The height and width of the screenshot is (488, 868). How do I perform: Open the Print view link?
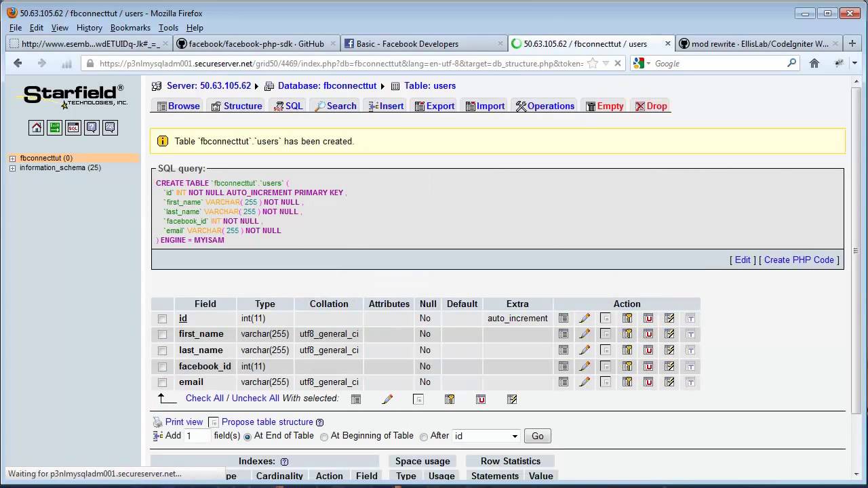(184, 422)
